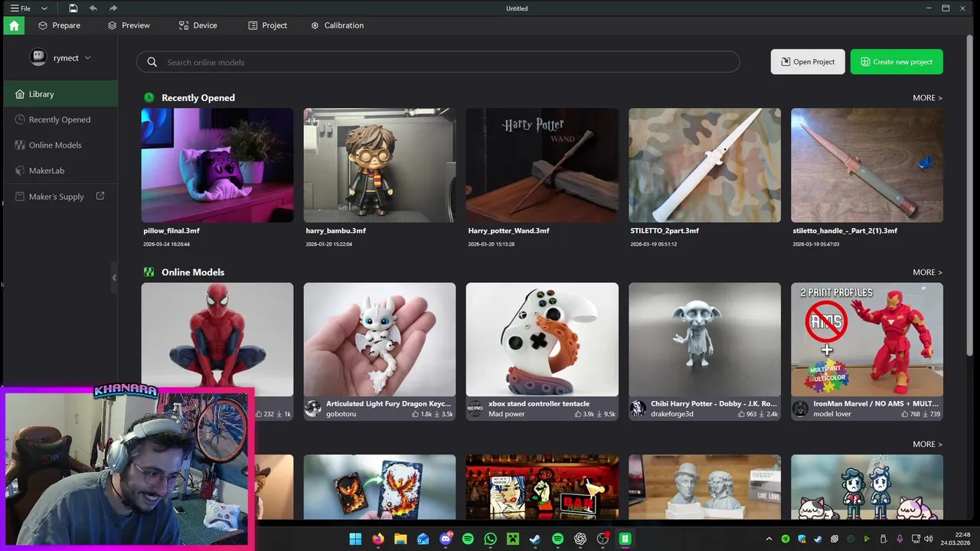Click the Create new project button

897,62
